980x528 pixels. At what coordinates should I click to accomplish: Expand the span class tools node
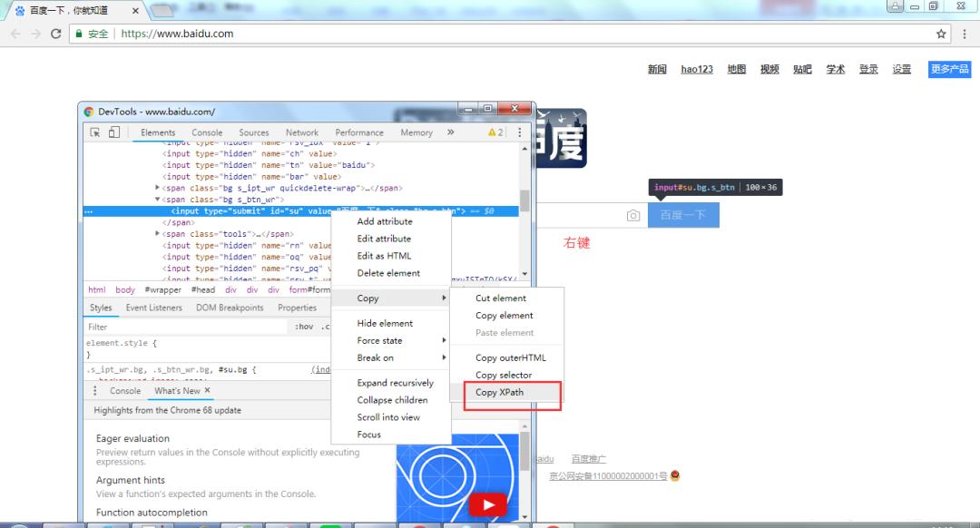159,234
